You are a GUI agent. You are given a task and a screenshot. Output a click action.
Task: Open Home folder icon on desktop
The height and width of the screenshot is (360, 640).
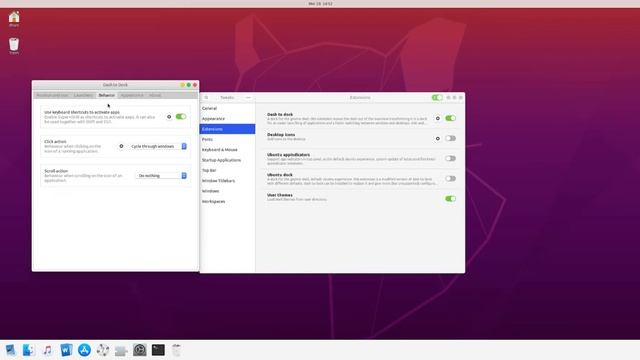pos(14,18)
